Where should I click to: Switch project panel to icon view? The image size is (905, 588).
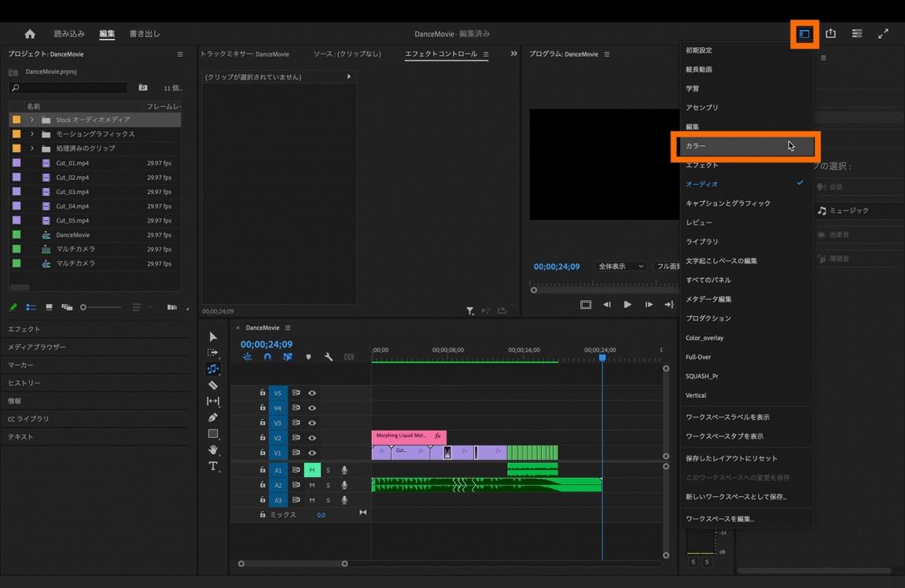49,307
